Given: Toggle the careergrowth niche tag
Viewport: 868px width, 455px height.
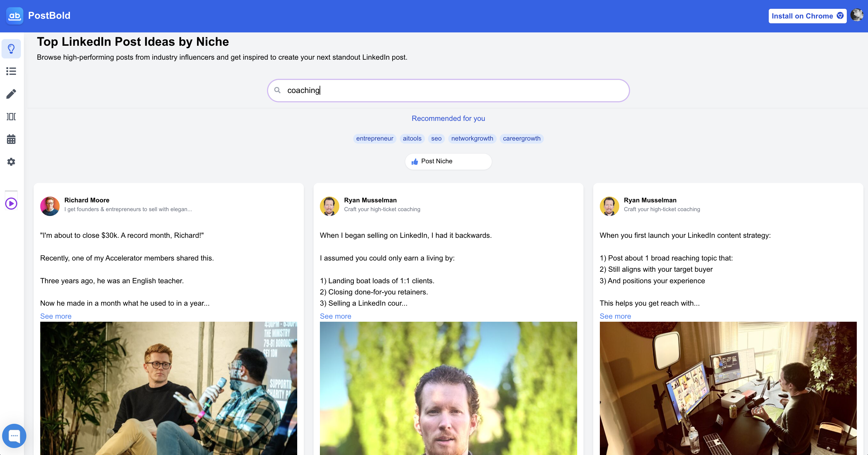Looking at the screenshot, I should click(x=521, y=138).
